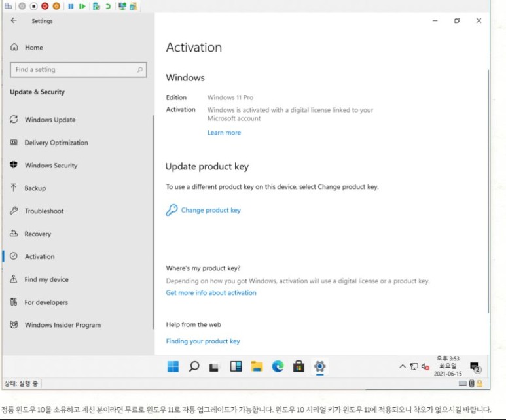Open the notification center icon with badge 2
This screenshot has width=506, height=420.
pyautogui.click(x=476, y=367)
